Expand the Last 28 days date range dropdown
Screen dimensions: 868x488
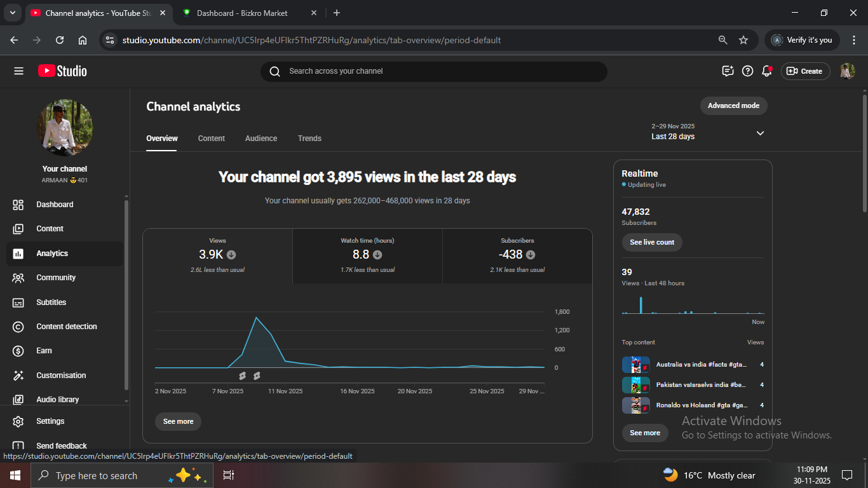tap(760, 133)
